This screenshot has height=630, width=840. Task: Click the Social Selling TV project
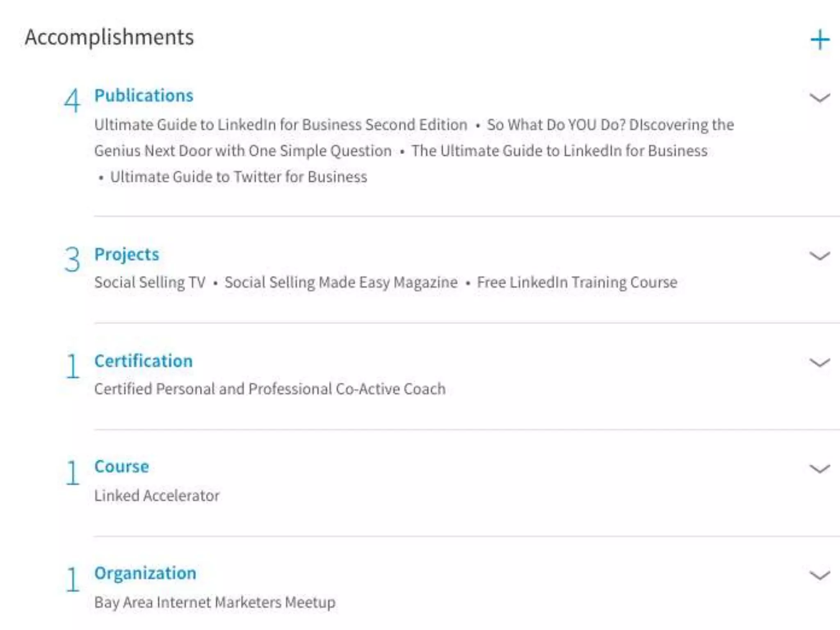click(x=150, y=282)
